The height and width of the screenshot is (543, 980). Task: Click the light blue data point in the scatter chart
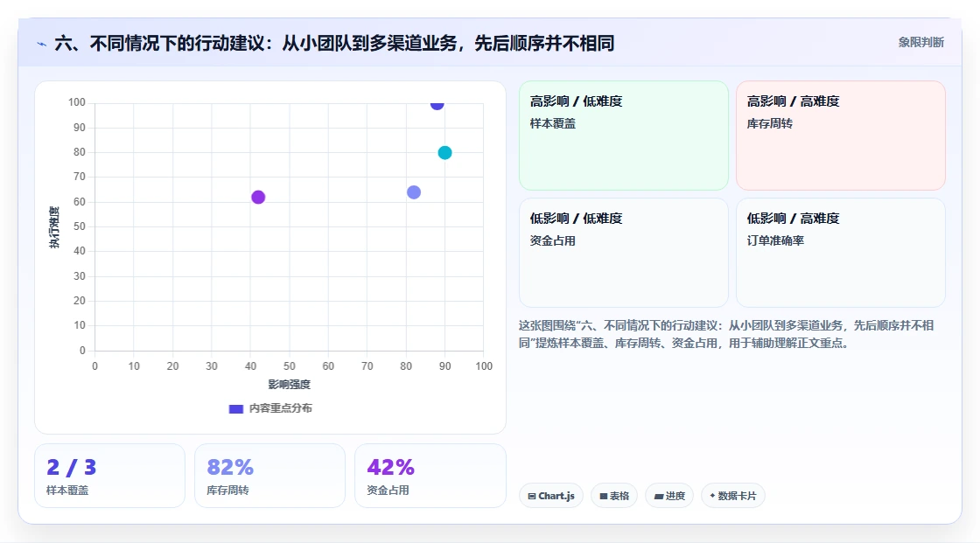pos(414,192)
